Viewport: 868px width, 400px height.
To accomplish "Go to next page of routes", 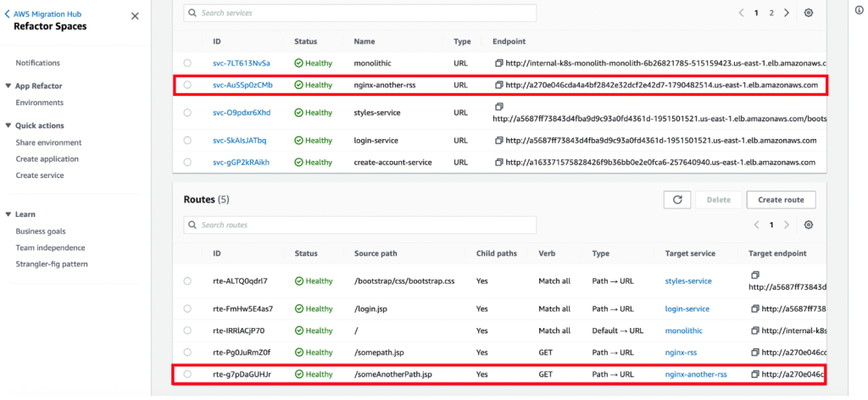I will pyautogui.click(x=787, y=225).
